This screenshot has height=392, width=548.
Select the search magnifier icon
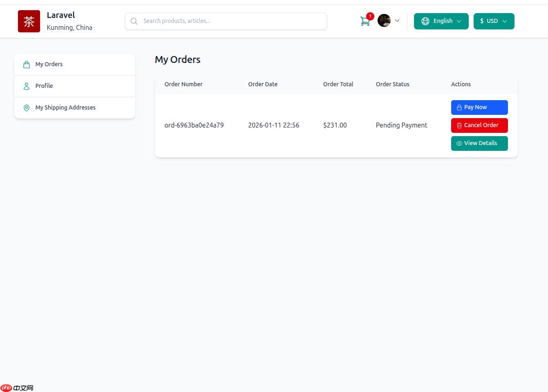pyautogui.click(x=134, y=21)
